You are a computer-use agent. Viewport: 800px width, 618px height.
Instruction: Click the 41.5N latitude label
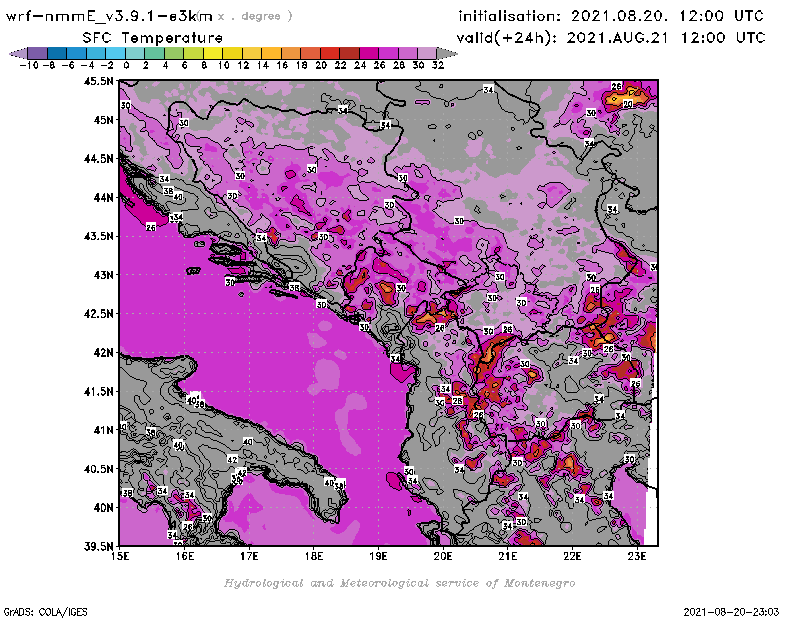coord(98,391)
